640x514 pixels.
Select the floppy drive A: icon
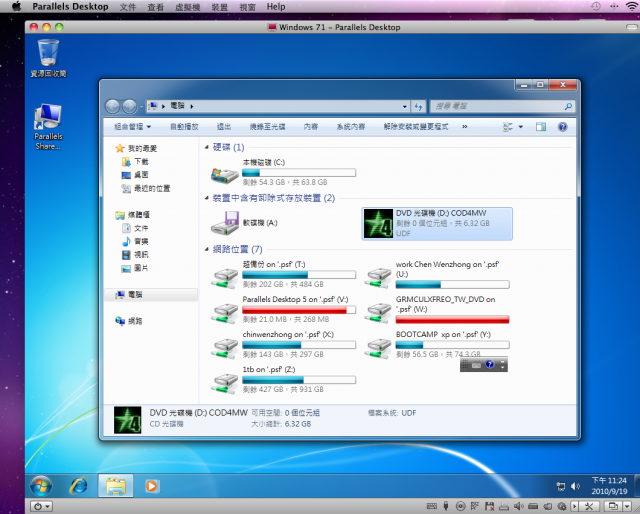[x=224, y=223]
